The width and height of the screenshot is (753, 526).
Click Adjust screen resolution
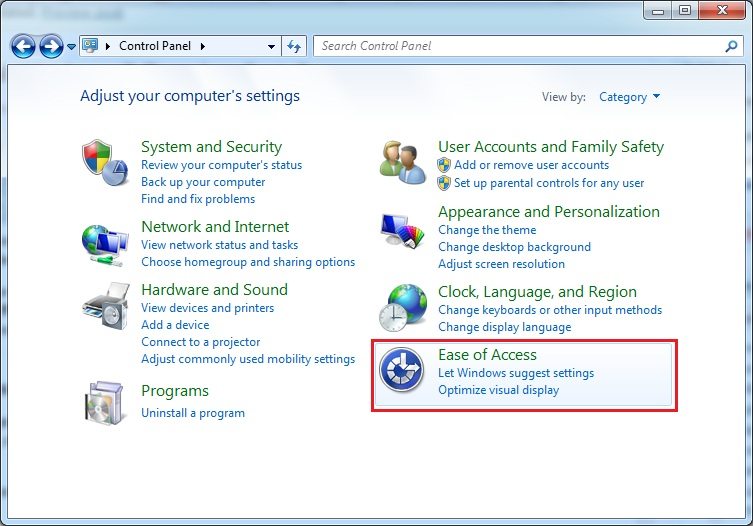point(501,264)
